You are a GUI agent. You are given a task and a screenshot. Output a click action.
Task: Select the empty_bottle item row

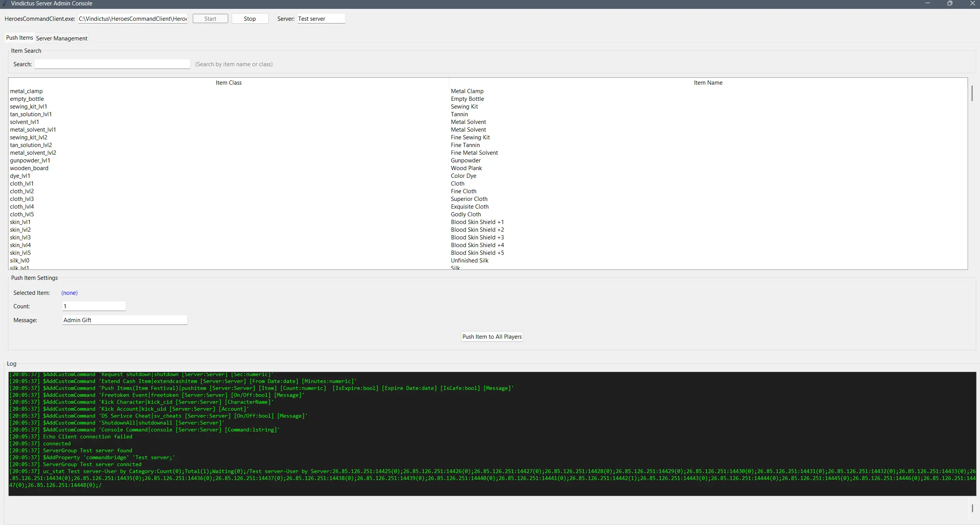pyautogui.click(x=488, y=99)
